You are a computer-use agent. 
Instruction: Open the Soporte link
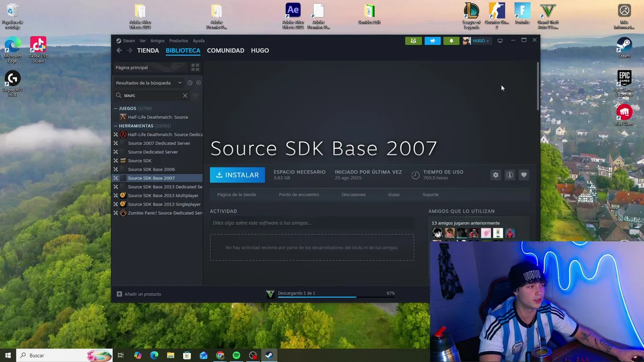coord(430,195)
